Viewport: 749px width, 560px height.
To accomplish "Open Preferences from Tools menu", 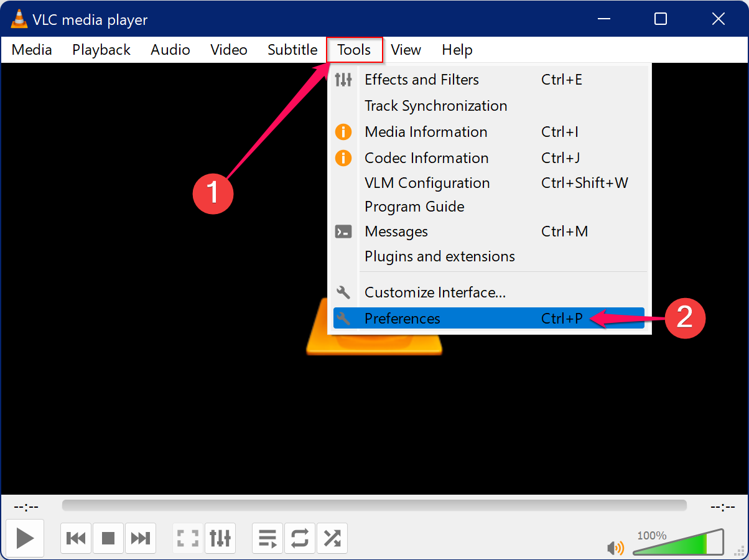I will click(489, 319).
